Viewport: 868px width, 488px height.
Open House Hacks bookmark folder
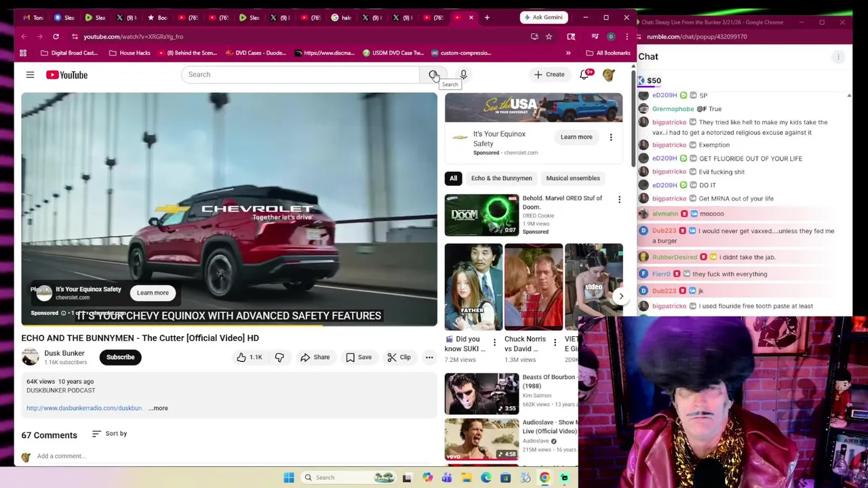point(129,53)
